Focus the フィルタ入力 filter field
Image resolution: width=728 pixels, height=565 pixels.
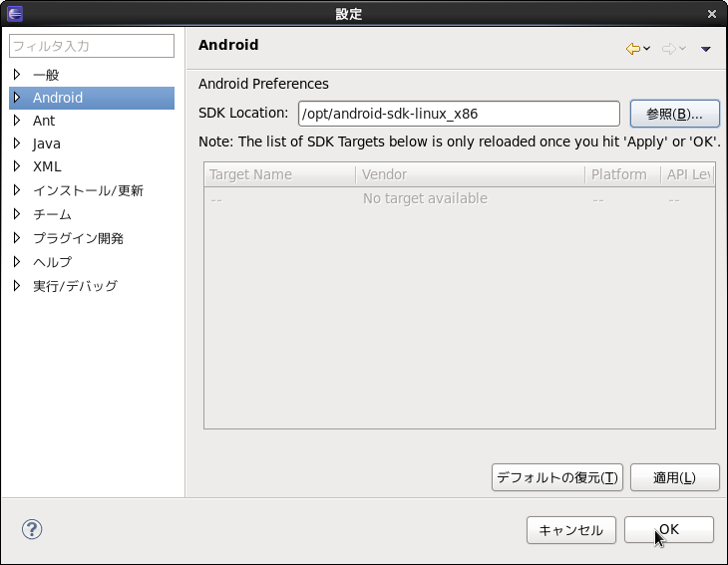(92, 46)
